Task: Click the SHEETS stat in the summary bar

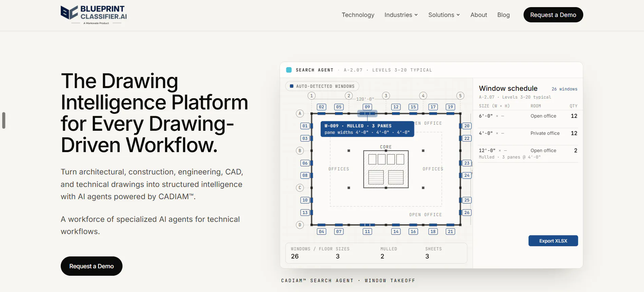Action: 434,253
